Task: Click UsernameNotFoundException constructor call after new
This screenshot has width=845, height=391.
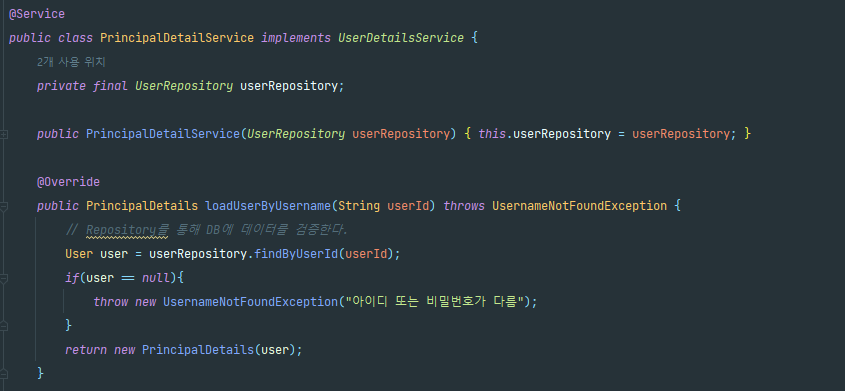Action: [250, 302]
